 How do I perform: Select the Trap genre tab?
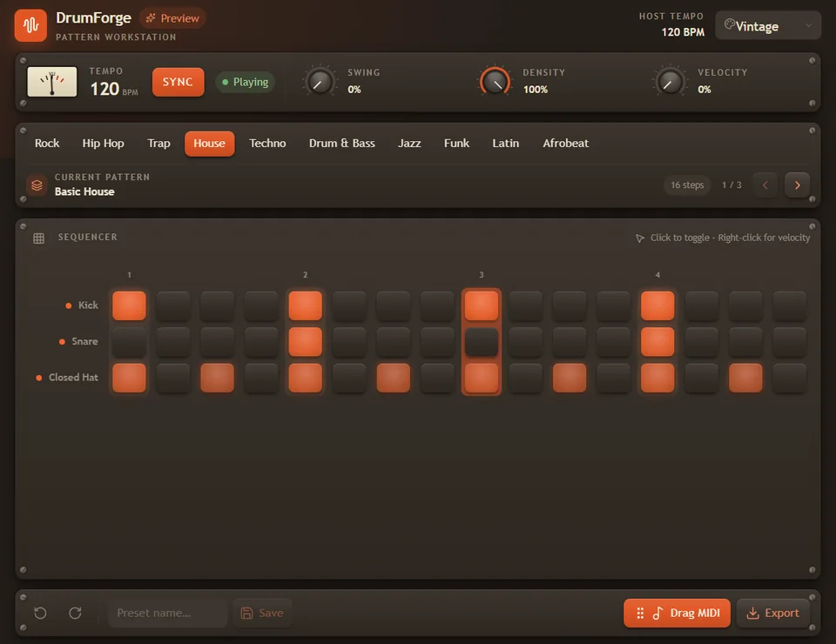tap(158, 144)
